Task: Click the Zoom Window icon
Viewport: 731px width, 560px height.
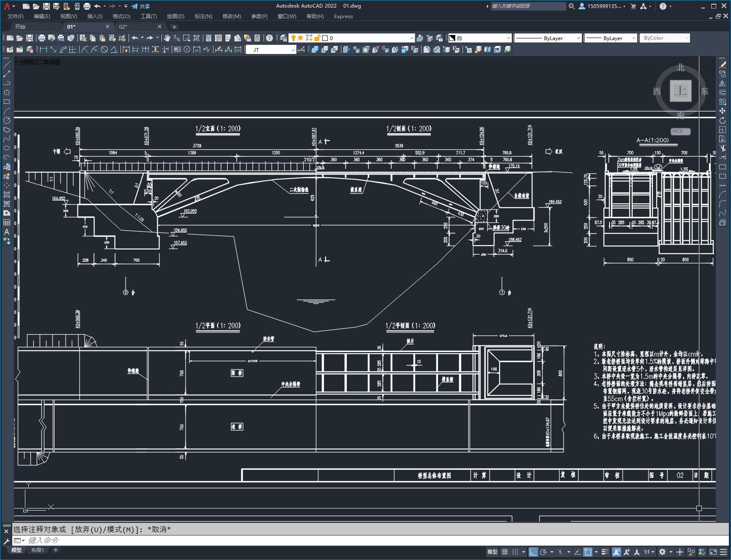Action: (187, 38)
